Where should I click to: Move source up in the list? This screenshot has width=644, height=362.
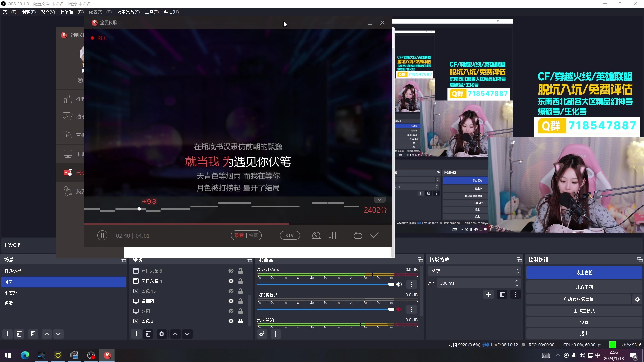[x=175, y=334]
